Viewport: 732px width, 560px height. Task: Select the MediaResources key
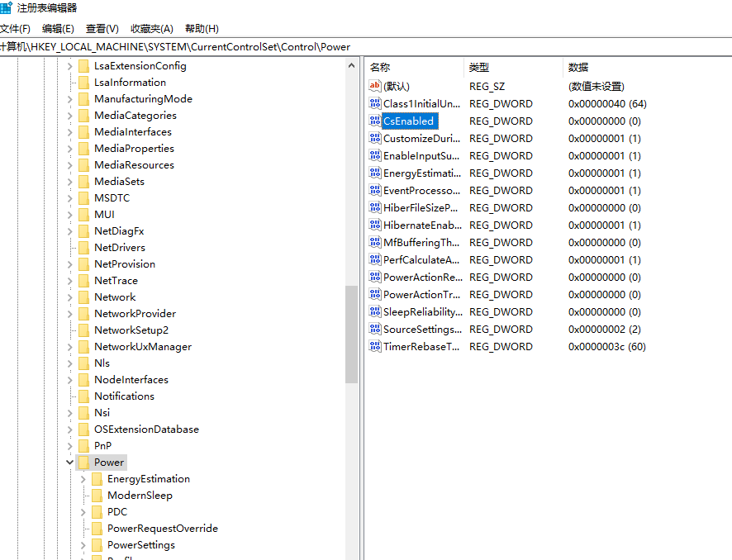(x=134, y=164)
